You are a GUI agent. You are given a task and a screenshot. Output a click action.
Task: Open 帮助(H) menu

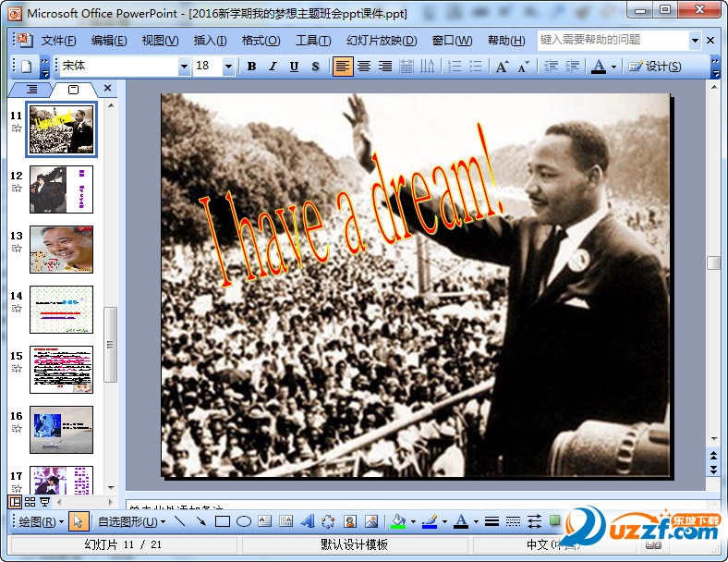(x=506, y=41)
